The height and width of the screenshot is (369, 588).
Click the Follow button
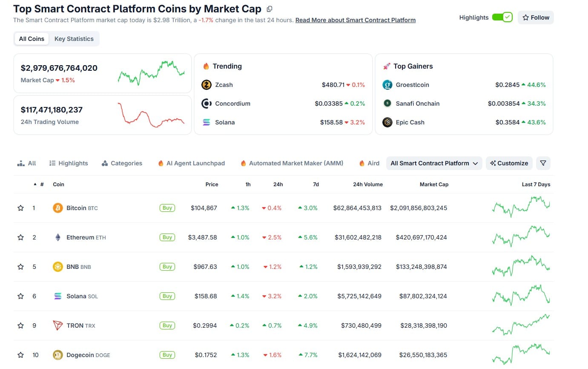[535, 17]
